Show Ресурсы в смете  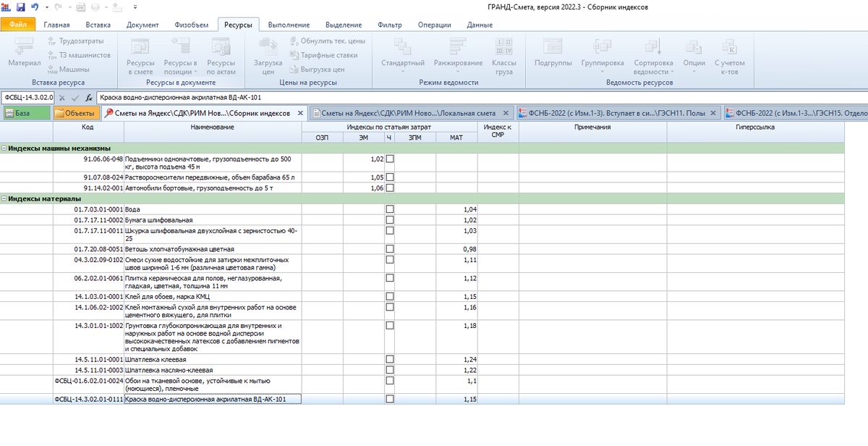coord(140,56)
